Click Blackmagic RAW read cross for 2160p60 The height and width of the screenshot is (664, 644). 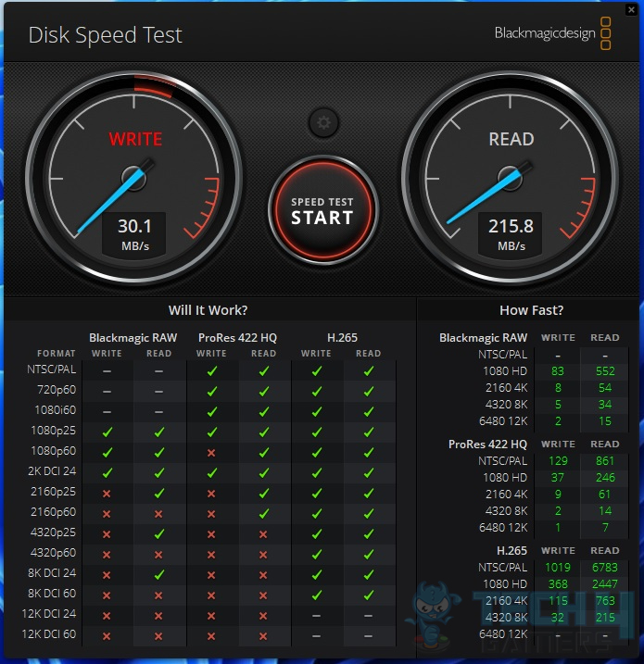[x=158, y=514]
